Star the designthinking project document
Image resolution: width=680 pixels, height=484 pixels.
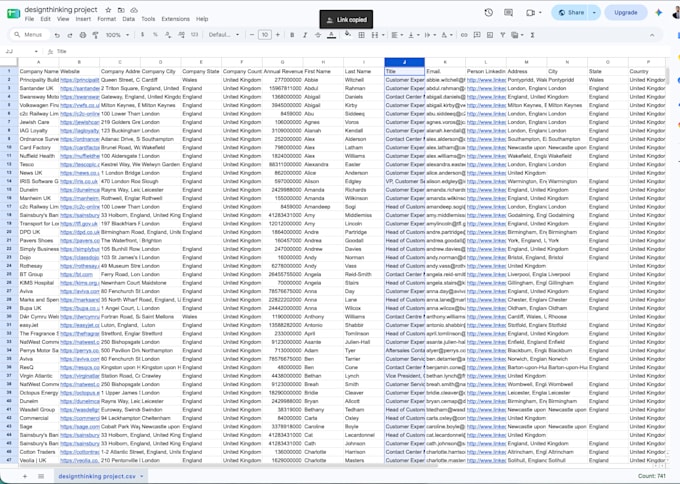click(108, 10)
